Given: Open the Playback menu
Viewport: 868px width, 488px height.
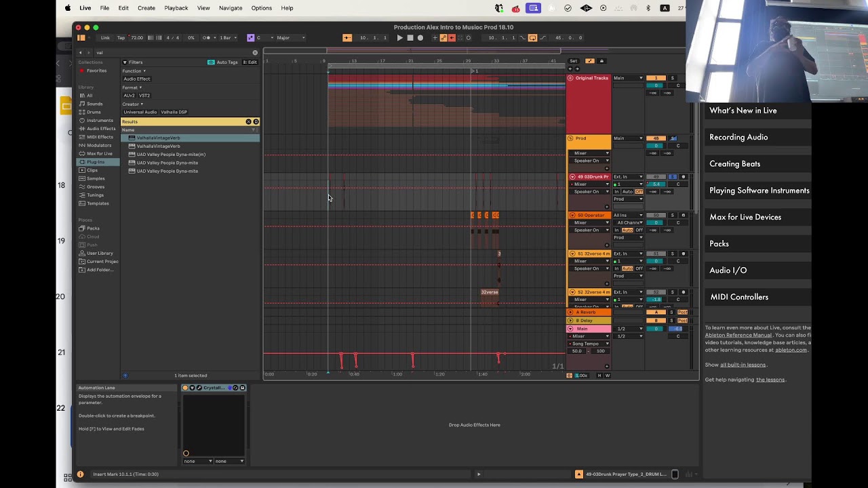Looking at the screenshot, I should (176, 8).
